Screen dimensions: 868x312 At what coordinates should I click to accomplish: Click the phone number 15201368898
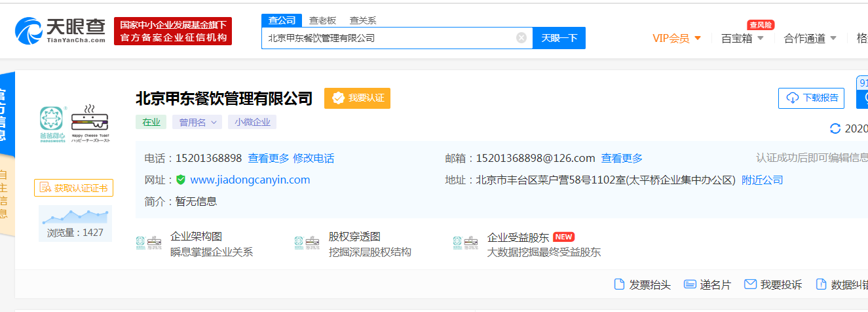(208, 158)
